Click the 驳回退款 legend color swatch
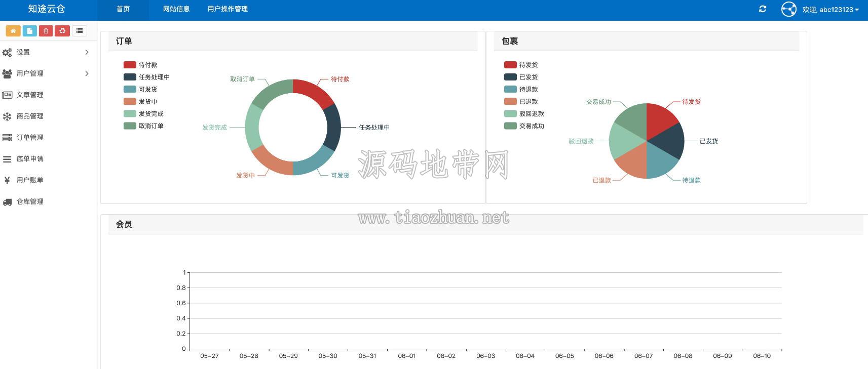868x369 pixels. [x=510, y=113]
